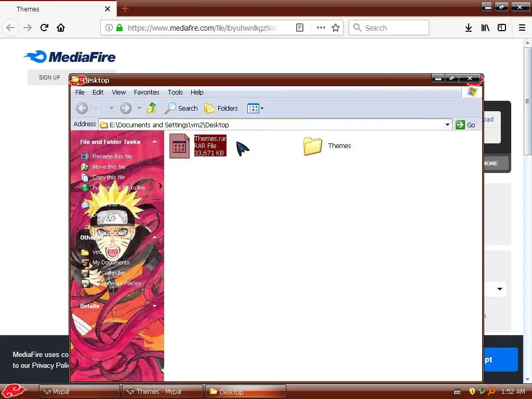Click the Windows flag logo
The image size is (532, 399).
pyautogui.click(x=472, y=91)
